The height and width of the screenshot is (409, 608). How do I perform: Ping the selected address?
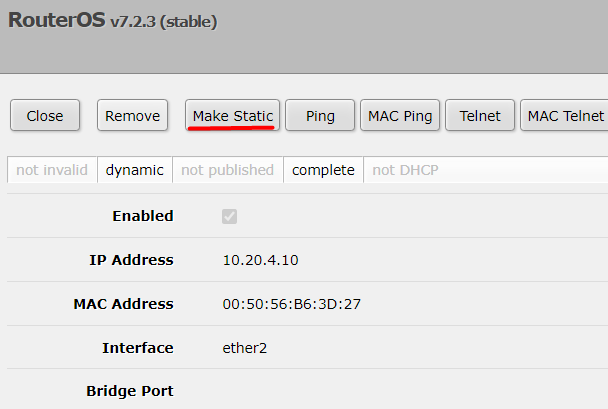[x=320, y=116]
